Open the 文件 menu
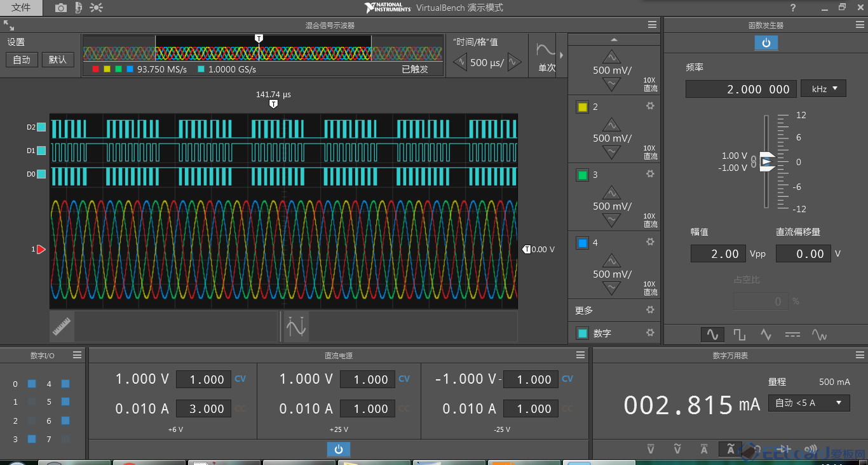The height and width of the screenshot is (465, 868). (x=21, y=8)
